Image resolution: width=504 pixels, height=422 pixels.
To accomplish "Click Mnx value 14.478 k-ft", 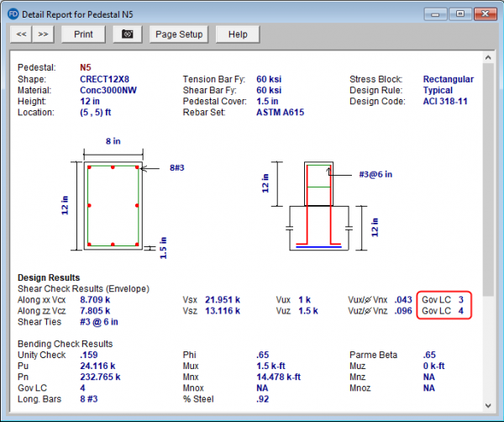I will coord(278,377).
